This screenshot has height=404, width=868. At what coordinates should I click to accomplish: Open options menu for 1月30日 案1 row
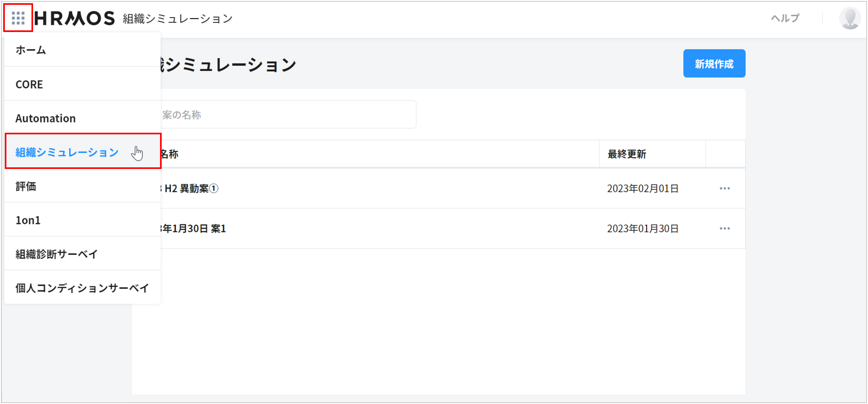pyautogui.click(x=724, y=229)
